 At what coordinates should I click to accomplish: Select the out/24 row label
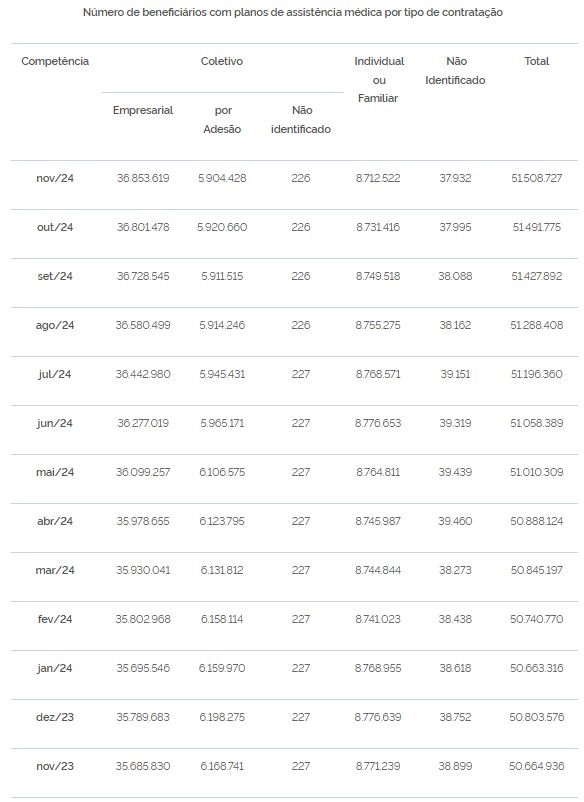pos(55,228)
